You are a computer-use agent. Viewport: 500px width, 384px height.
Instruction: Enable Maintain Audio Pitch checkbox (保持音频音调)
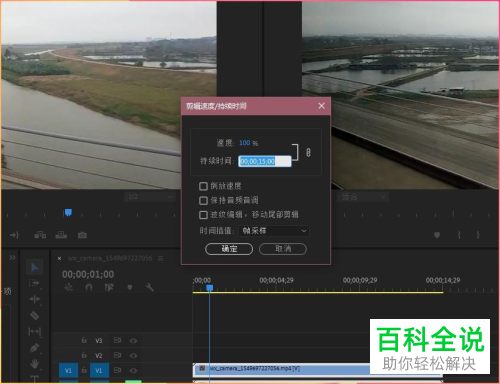pos(203,200)
